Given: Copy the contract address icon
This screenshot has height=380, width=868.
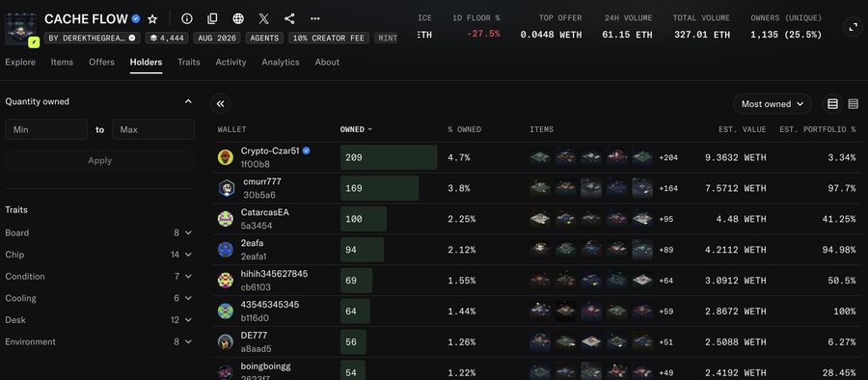Looking at the screenshot, I should [x=212, y=19].
